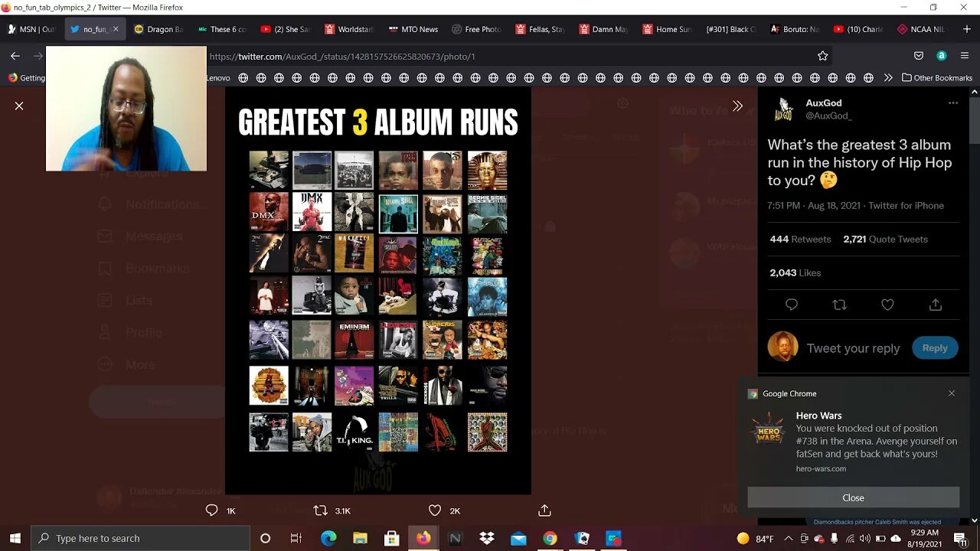Click the reply icon under tweet stats

pos(792,305)
